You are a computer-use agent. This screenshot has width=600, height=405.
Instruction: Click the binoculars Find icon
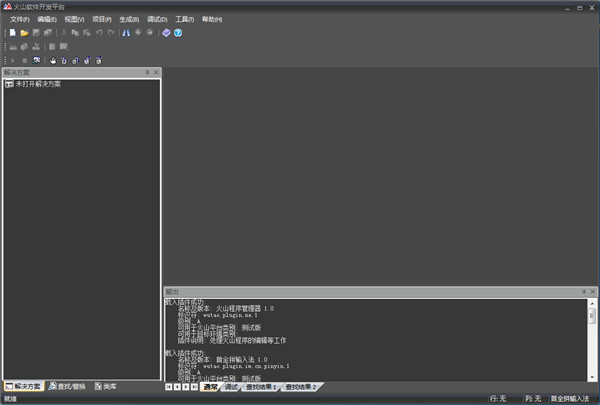pyautogui.click(x=127, y=33)
